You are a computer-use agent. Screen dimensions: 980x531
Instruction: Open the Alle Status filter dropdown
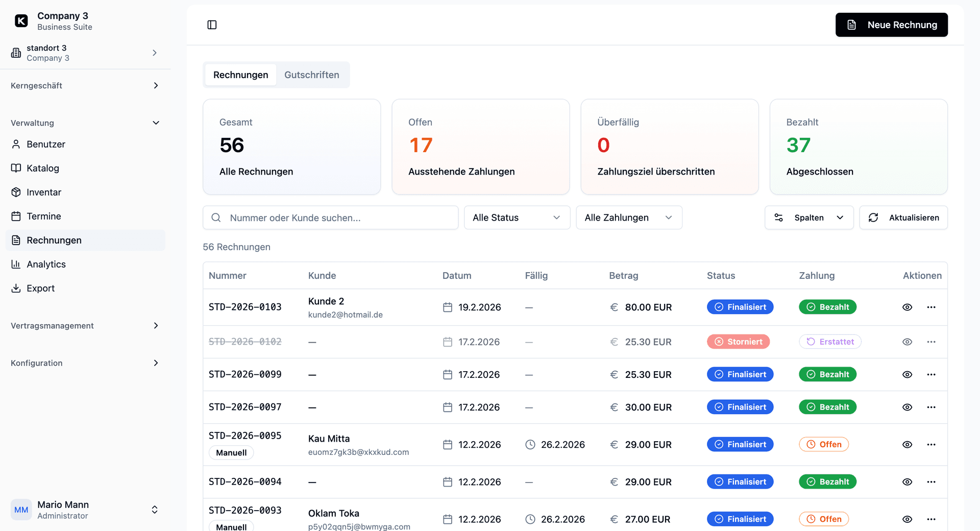517,218
